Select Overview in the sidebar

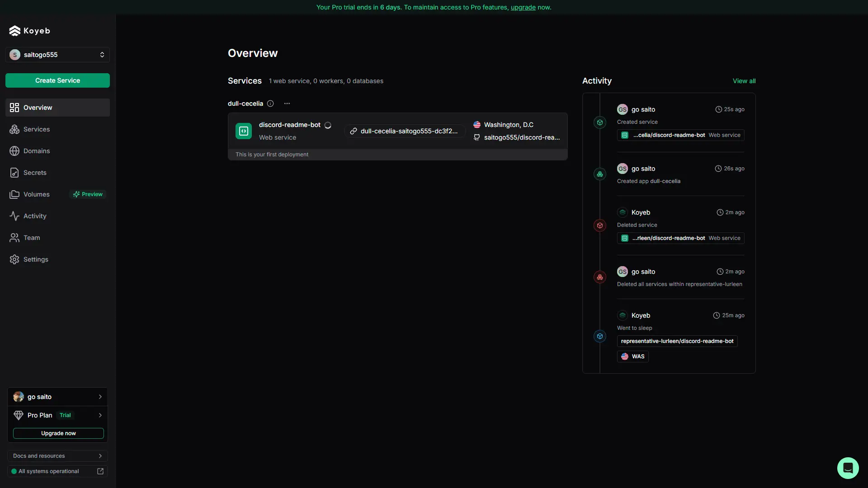click(x=57, y=108)
